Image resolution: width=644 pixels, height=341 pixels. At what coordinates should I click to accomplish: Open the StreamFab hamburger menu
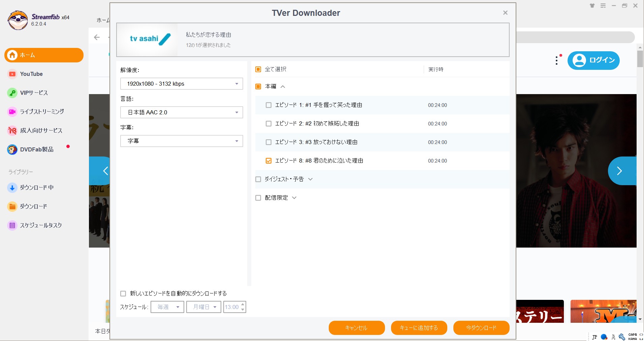tap(603, 6)
